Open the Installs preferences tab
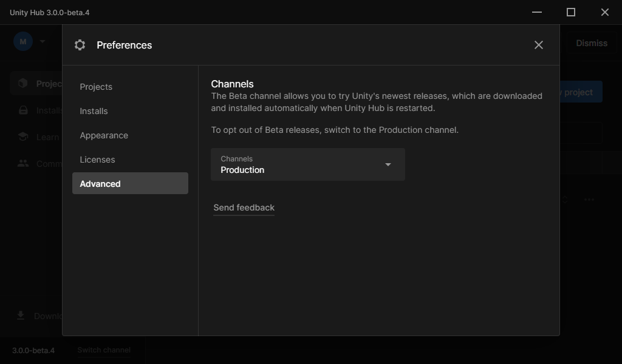This screenshot has height=364, width=622. click(130, 111)
